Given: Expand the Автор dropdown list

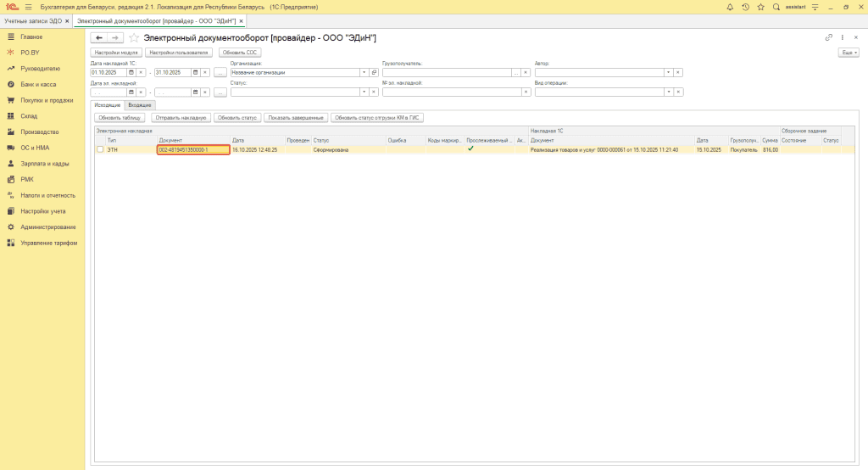Looking at the screenshot, I should coord(670,72).
